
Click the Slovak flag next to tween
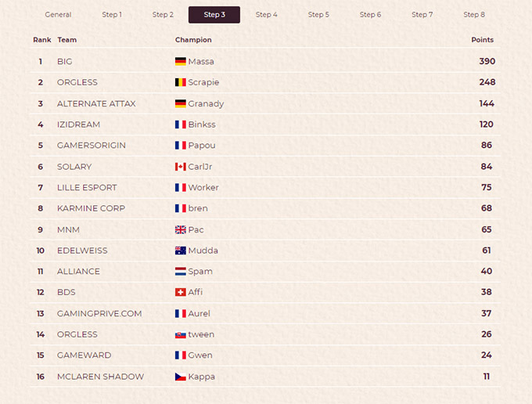(x=181, y=335)
